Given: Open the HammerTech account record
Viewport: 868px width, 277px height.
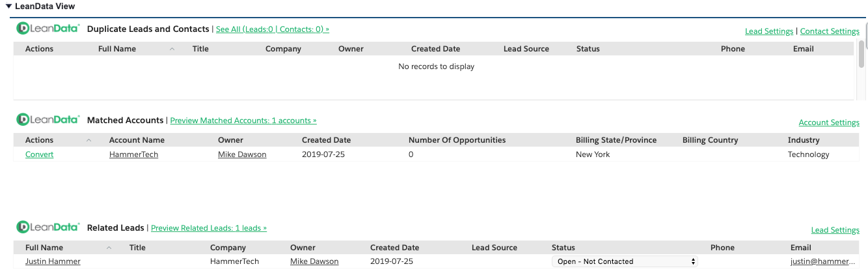Looking at the screenshot, I should pyautogui.click(x=133, y=154).
